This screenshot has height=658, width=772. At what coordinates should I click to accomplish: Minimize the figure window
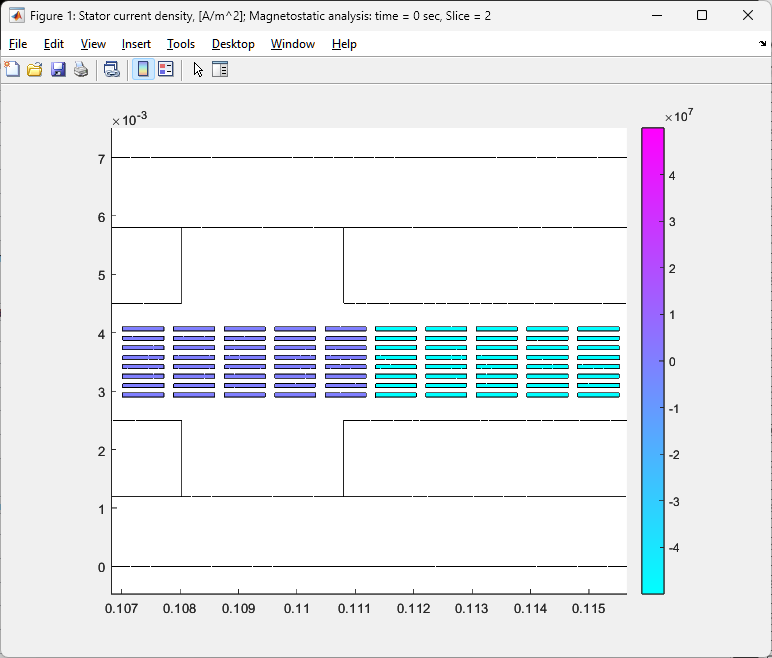click(657, 16)
